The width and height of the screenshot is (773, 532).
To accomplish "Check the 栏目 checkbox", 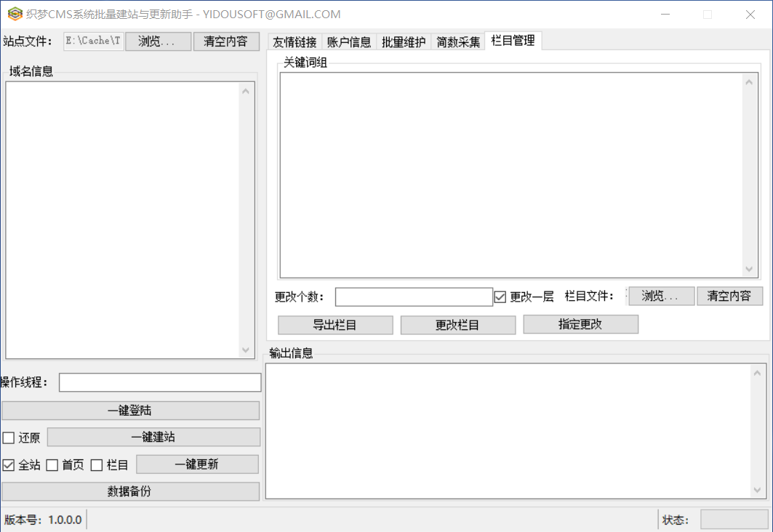I will click(x=97, y=465).
